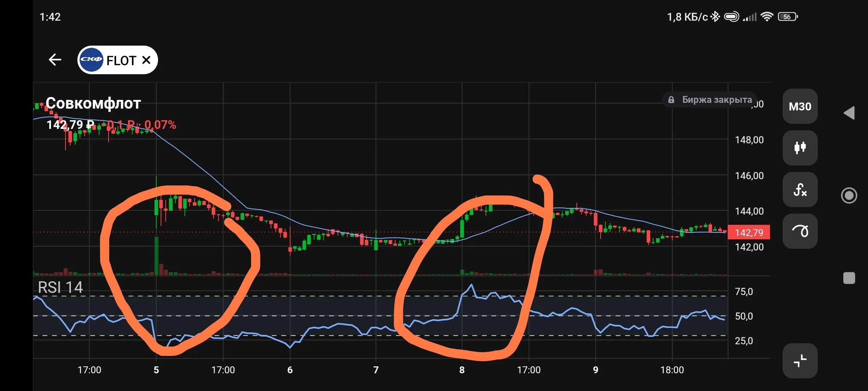Tap the Wi-Fi icon in status bar
The width and height of the screenshot is (868, 391).
pyautogui.click(x=767, y=17)
